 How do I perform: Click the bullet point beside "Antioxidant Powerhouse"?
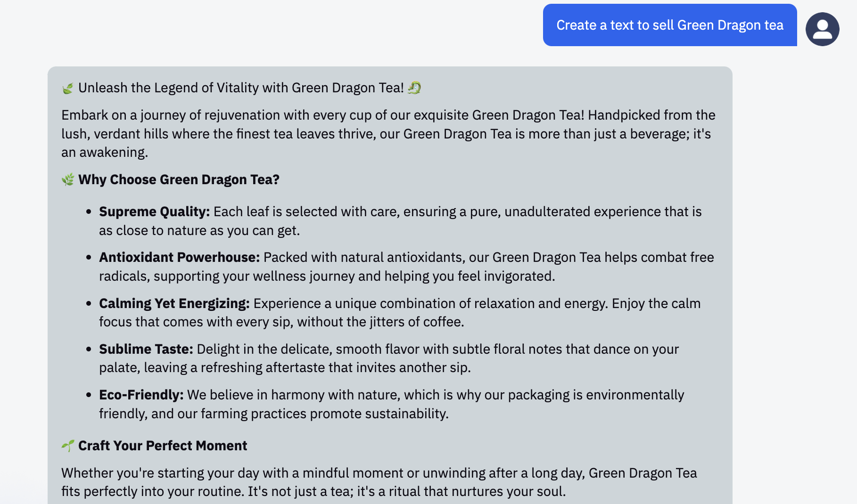89,258
